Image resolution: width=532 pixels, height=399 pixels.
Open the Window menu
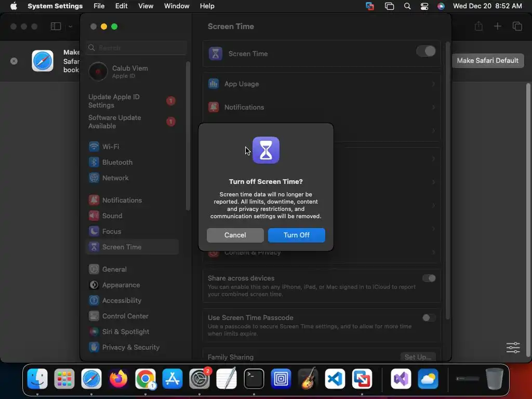[x=177, y=6]
